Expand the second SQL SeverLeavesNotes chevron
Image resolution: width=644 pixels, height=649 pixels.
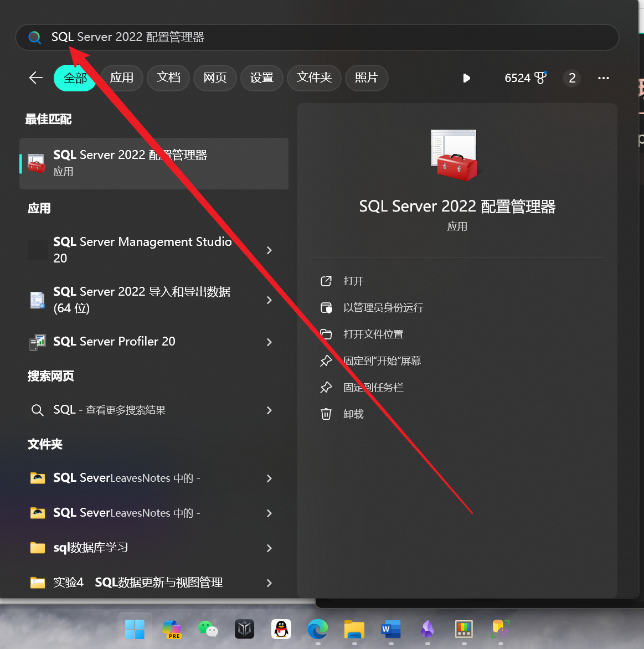tap(270, 513)
